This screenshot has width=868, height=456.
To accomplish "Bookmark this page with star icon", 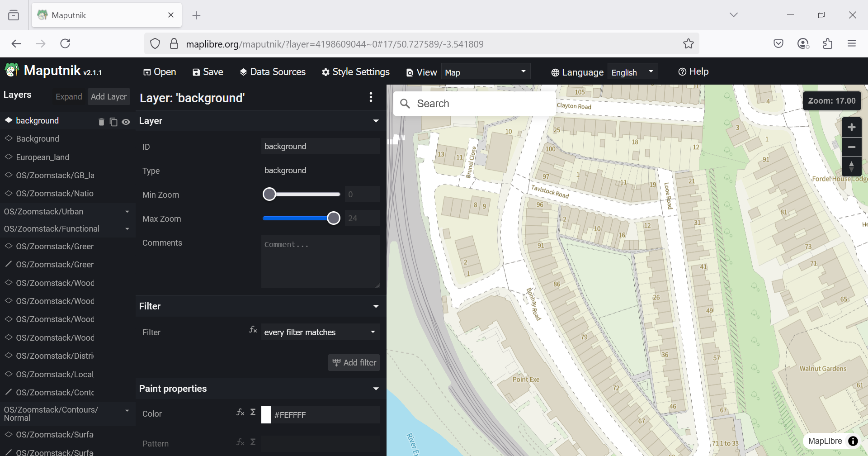I will click(x=688, y=44).
